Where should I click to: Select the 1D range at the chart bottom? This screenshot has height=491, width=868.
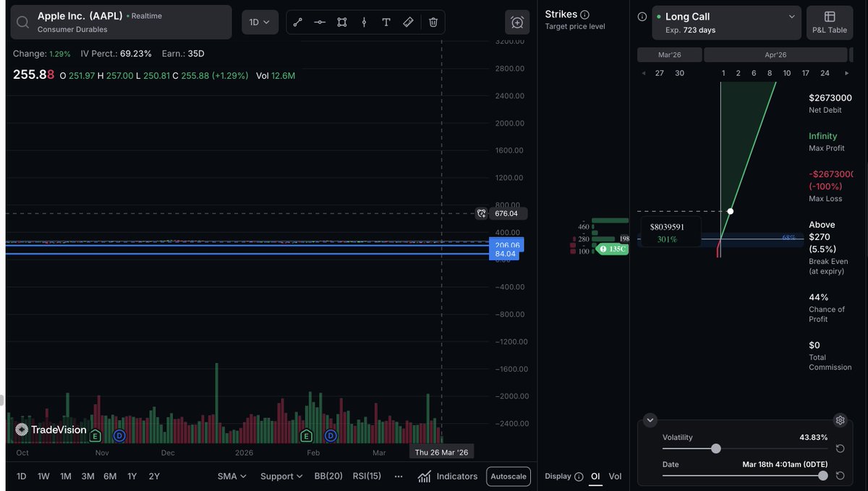(x=21, y=477)
